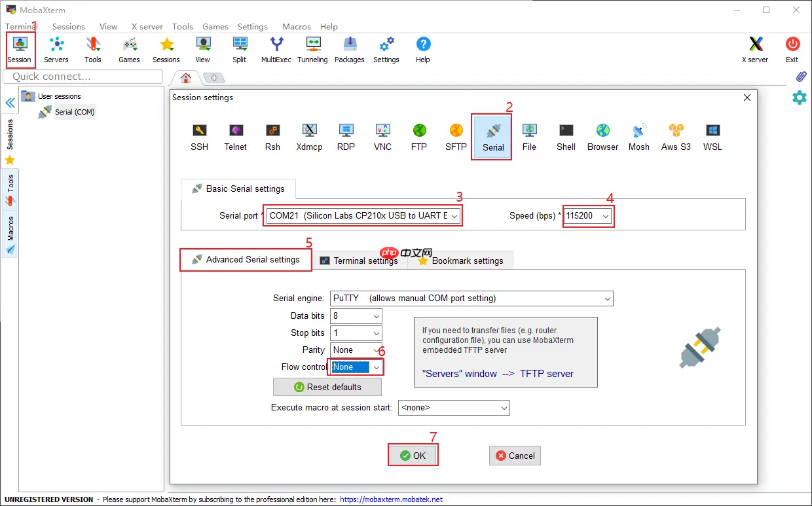The height and width of the screenshot is (506, 812).
Task: Select the Browser session type
Action: pyautogui.click(x=602, y=137)
